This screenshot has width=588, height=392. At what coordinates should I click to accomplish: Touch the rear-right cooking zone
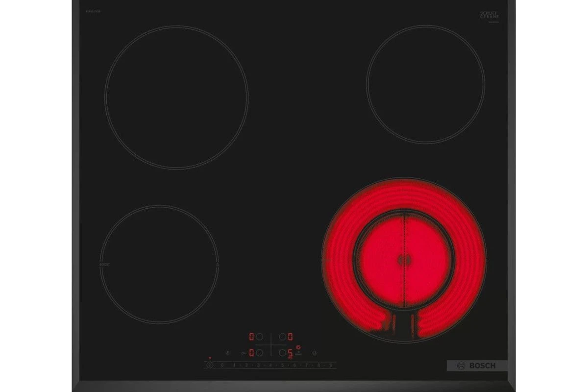point(426,84)
